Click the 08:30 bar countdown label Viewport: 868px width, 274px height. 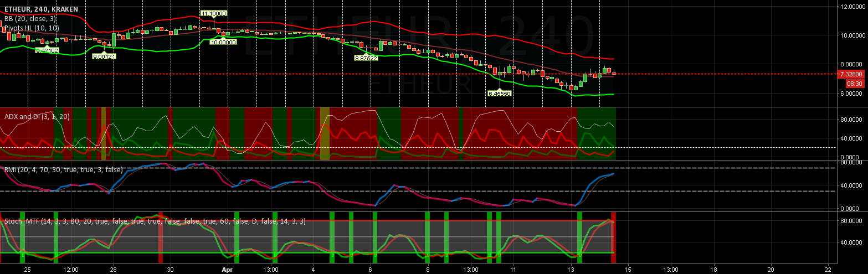point(854,84)
